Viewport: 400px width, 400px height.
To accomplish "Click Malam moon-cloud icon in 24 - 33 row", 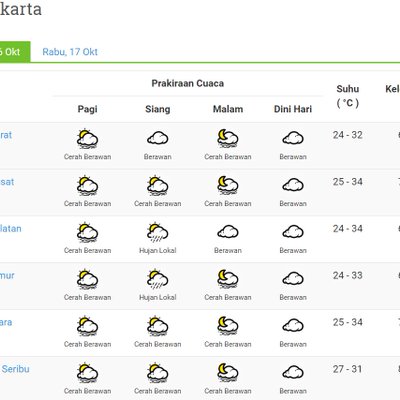I will [x=228, y=279].
